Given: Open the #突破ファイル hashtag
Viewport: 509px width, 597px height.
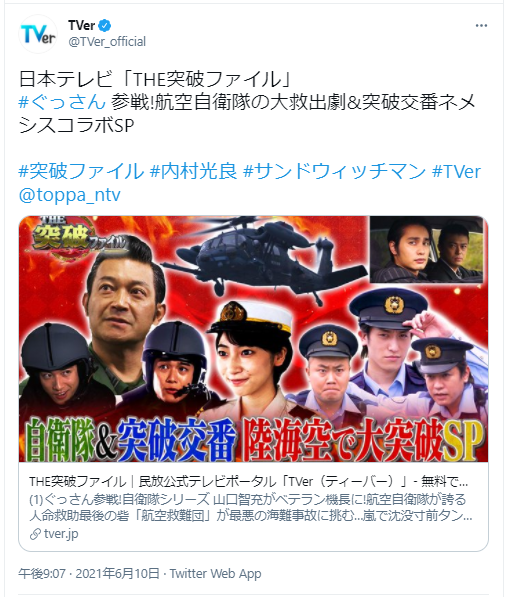Looking at the screenshot, I should click(x=81, y=171).
